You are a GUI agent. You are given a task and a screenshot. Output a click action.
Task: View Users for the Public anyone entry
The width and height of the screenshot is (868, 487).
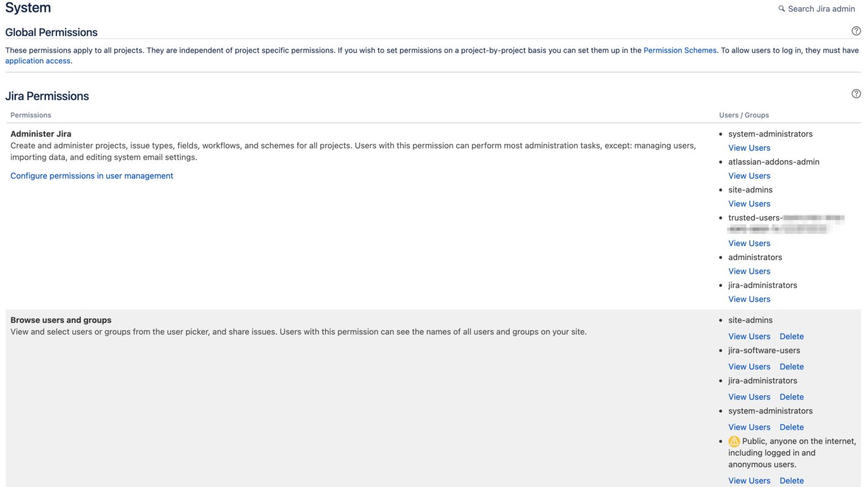[x=749, y=481]
